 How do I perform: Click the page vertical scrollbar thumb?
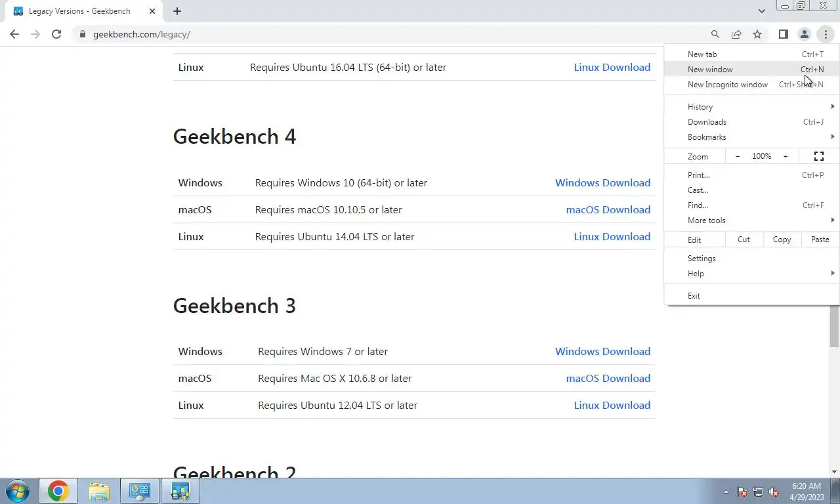tap(834, 326)
